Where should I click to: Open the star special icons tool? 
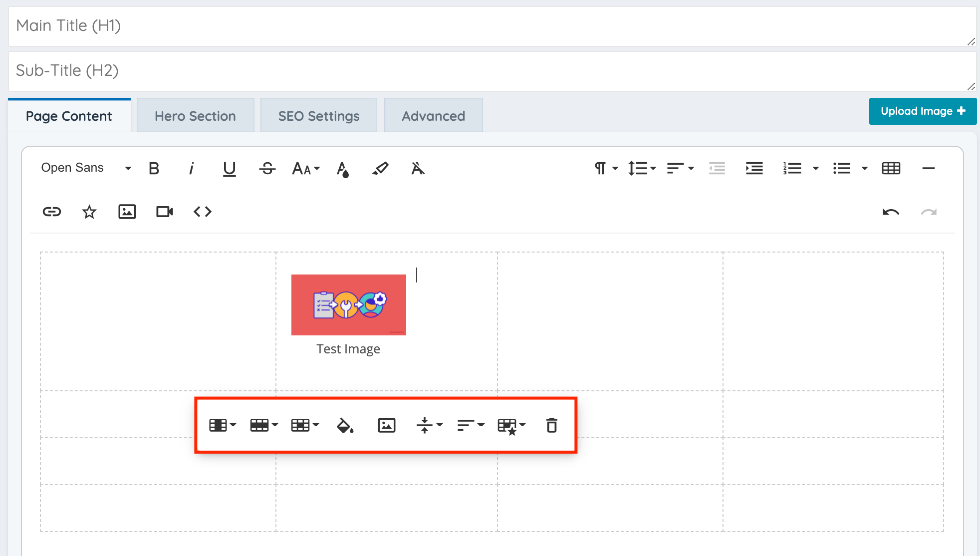[x=89, y=212]
